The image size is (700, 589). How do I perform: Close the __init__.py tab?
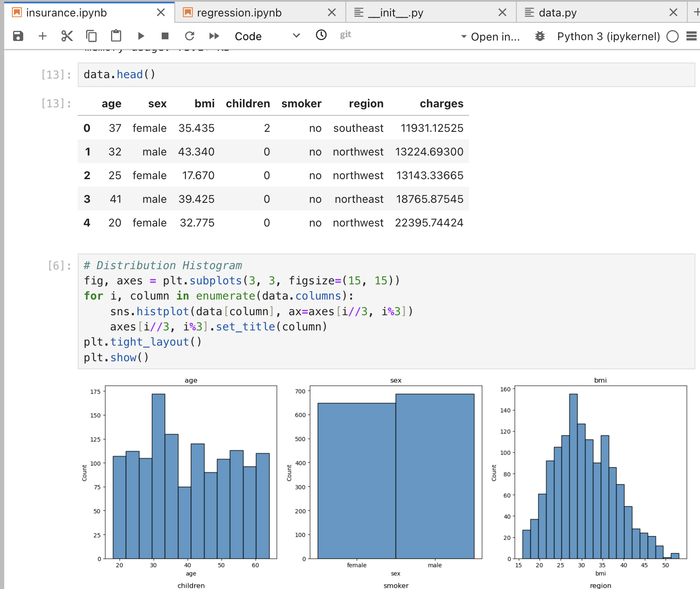502,13
